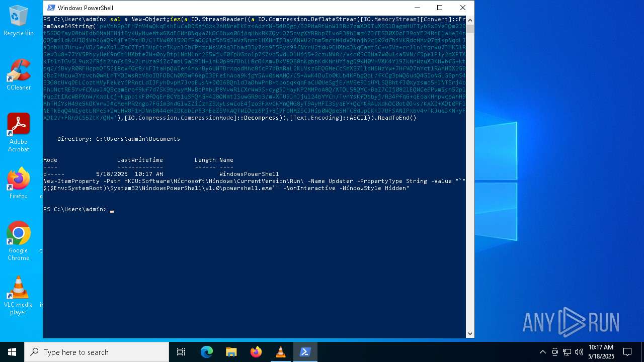Close the Windows PowerShell window
Image resolution: width=644 pixels, height=362 pixels.
tap(463, 8)
